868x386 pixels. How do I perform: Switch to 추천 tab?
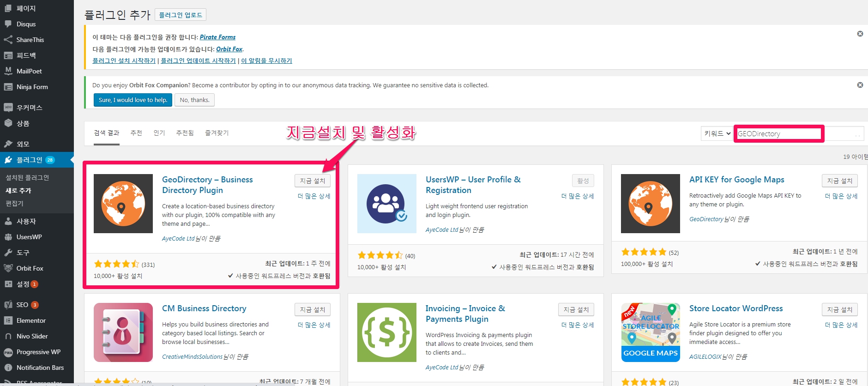(x=136, y=133)
